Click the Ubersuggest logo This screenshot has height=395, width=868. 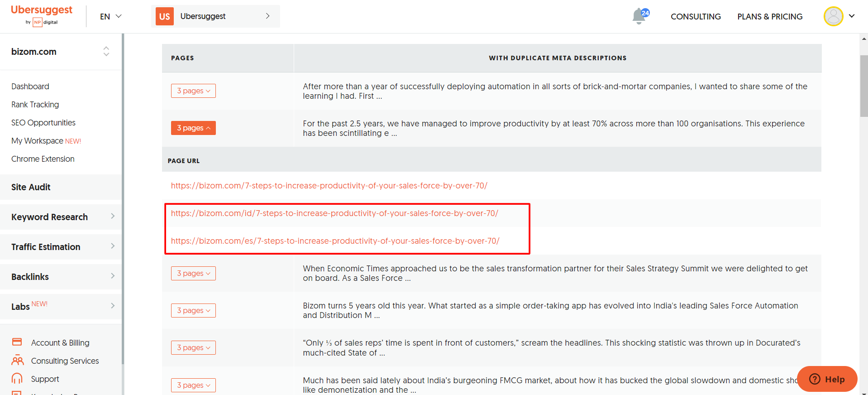42,15
